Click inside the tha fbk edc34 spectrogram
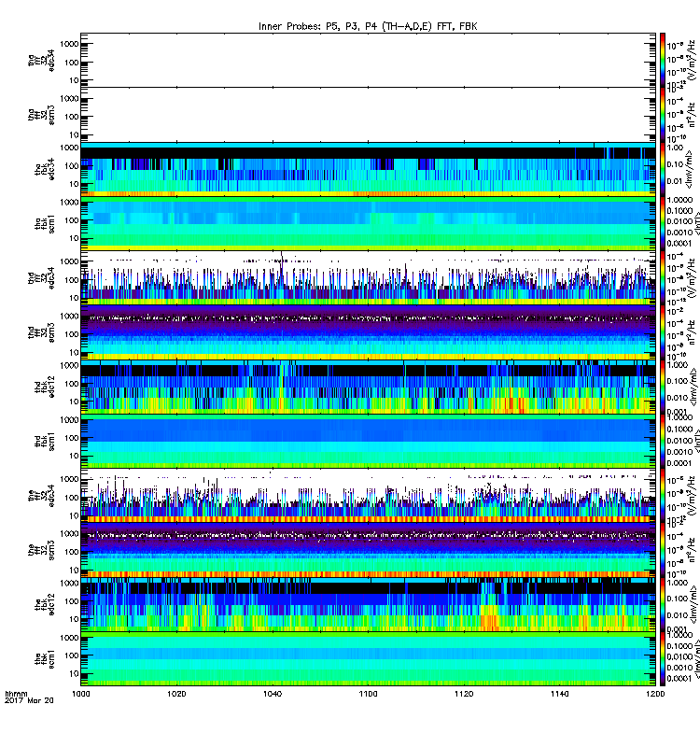The image size is (700, 747). click(x=368, y=169)
